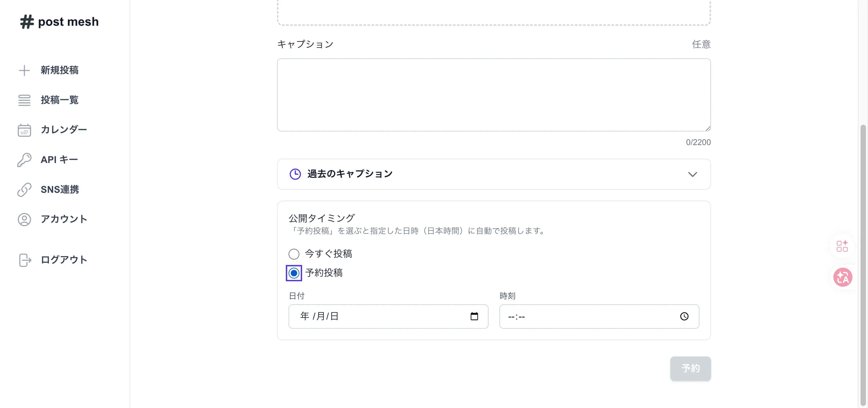The height and width of the screenshot is (408, 868).
Task: Open the カレンダー calendar icon
Action: 24,130
